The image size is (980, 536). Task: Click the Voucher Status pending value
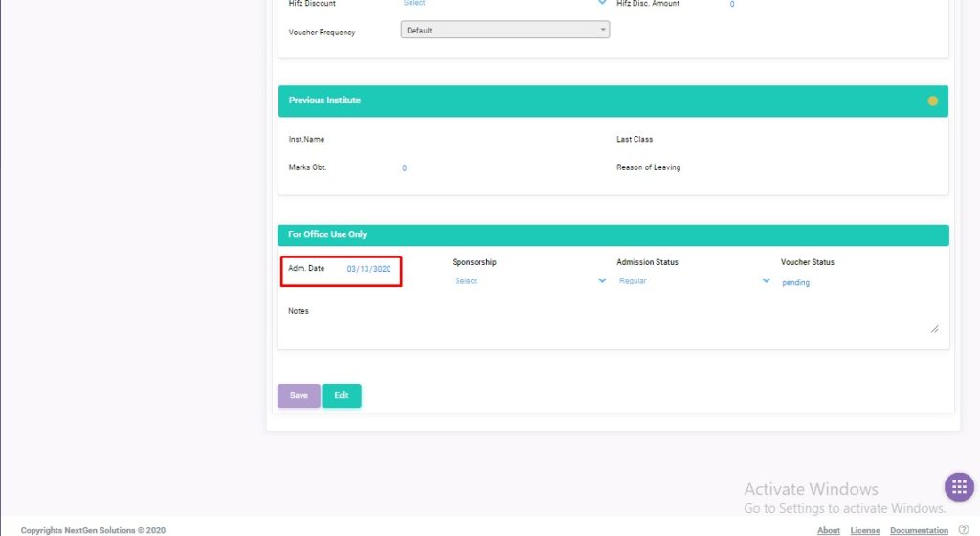tap(795, 283)
